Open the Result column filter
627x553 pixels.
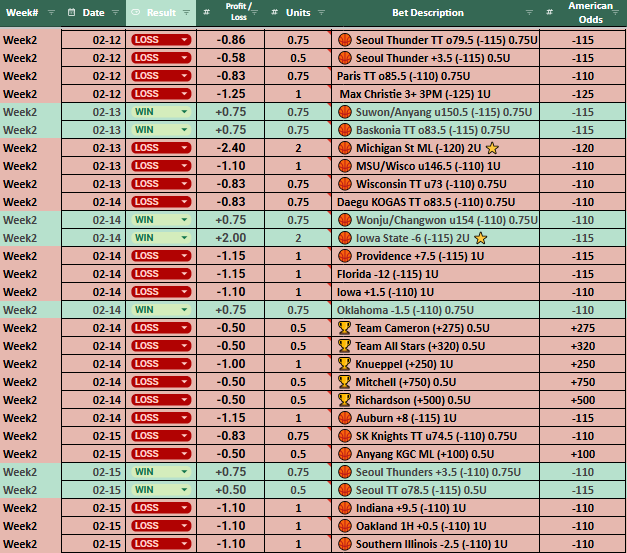point(186,13)
